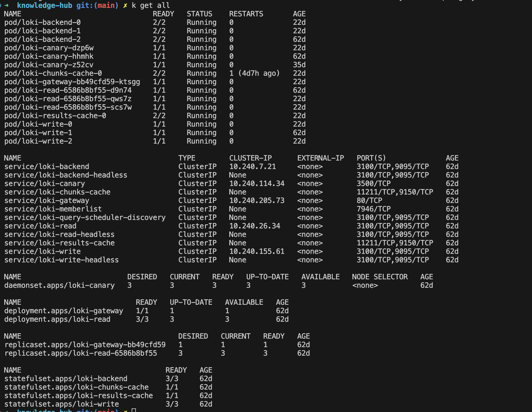
Task: Click the '1 (4d7h ago)' restarts value
Action: pos(254,73)
